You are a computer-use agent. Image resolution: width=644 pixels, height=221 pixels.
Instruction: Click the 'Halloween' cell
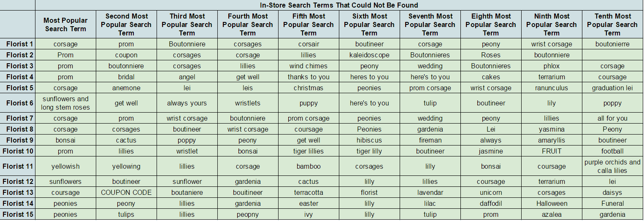pos(552,203)
